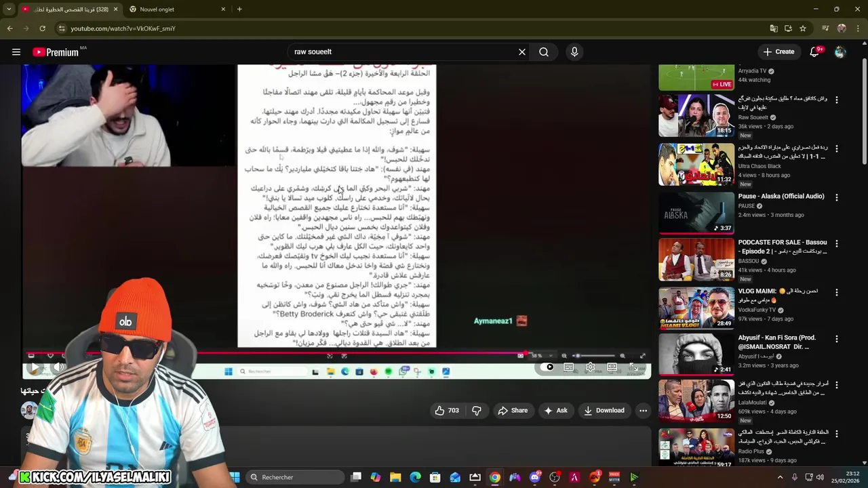This screenshot has height=488, width=868.
Task: Open options for Pause - Alaska video
Action: 836,197
